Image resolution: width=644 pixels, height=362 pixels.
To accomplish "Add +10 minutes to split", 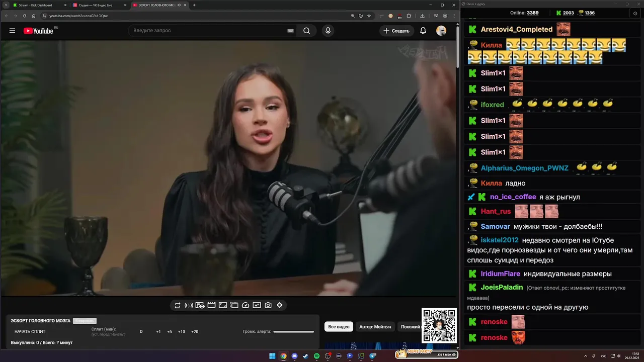I will click(182, 332).
